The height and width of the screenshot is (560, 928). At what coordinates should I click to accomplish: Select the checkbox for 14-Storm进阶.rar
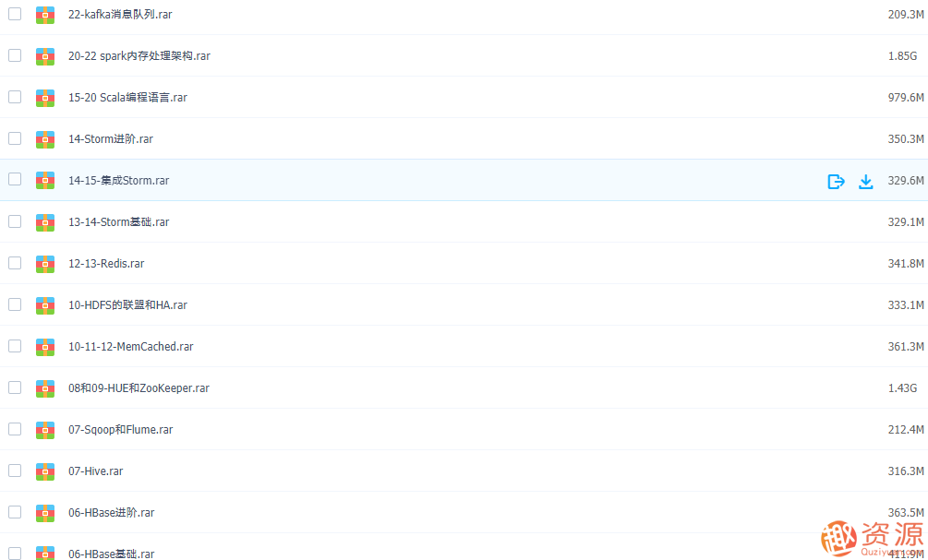15,138
